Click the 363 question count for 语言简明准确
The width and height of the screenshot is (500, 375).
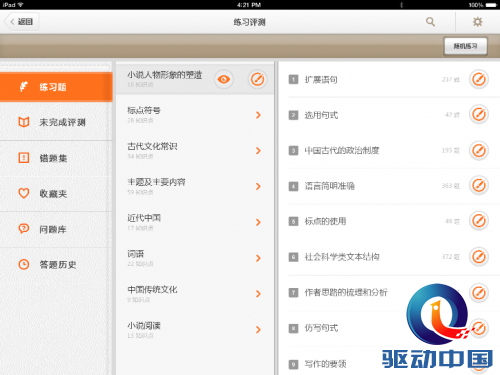(x=451, y=186)
